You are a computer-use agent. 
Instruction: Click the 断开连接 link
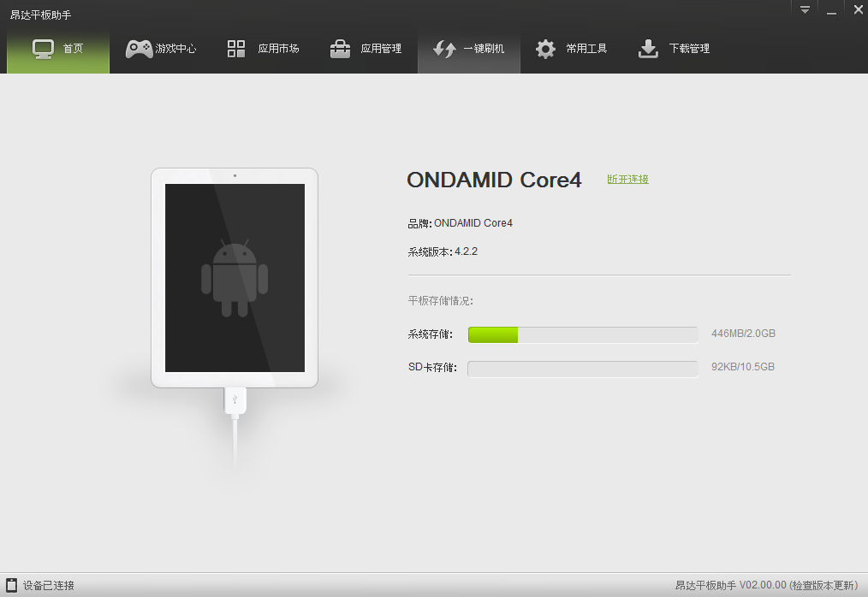(x=627, y=180)
